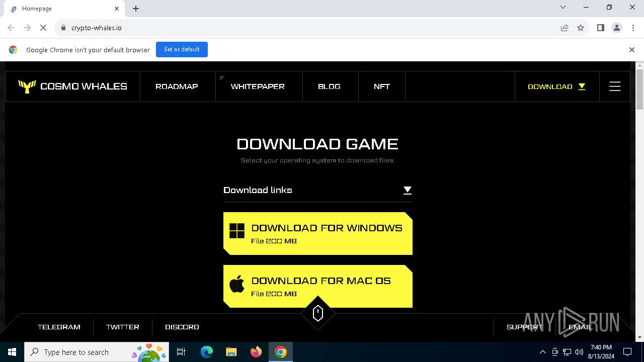Open the TWITTER link
The width and height of the screenshot is (644, 362).
click(122, 327)
